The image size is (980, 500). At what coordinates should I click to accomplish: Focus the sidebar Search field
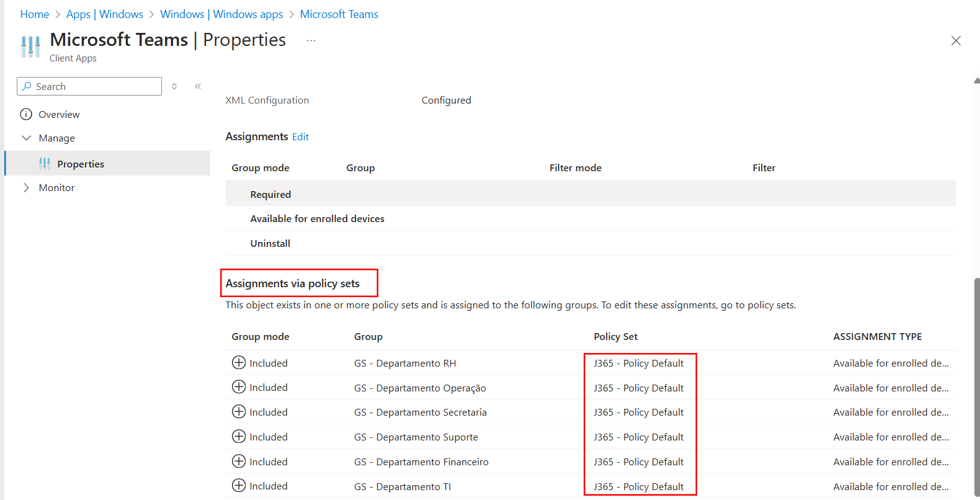(x=89, y=86)
